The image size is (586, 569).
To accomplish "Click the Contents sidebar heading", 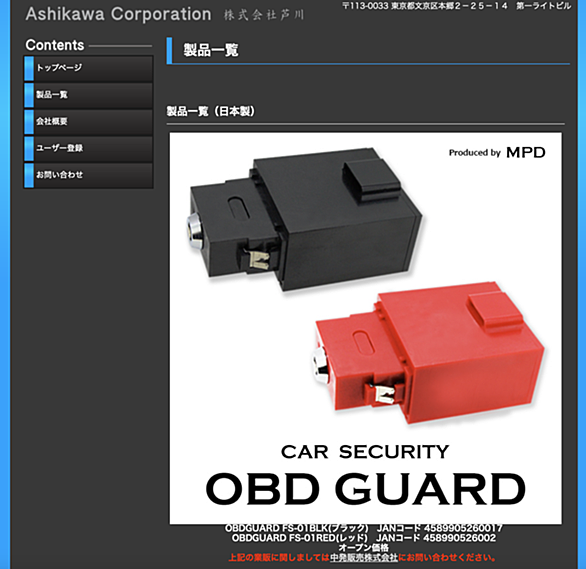I will (55, 45).
